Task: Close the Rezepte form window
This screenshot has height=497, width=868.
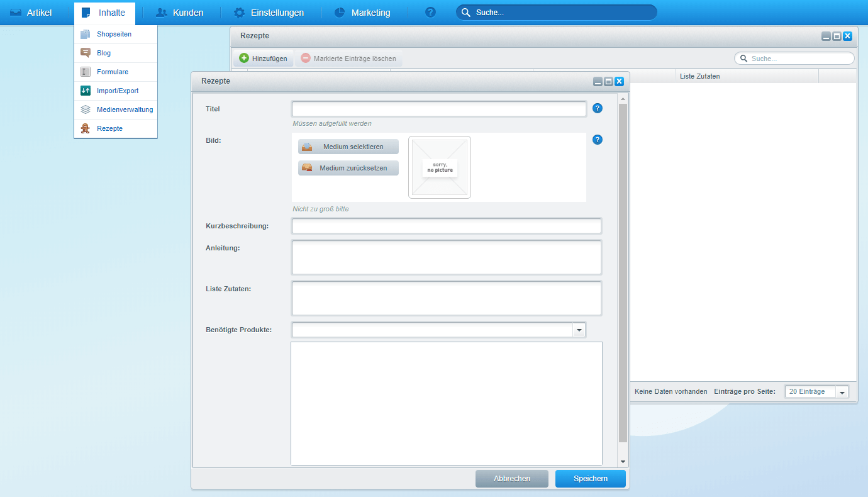Action: (619, 82)
